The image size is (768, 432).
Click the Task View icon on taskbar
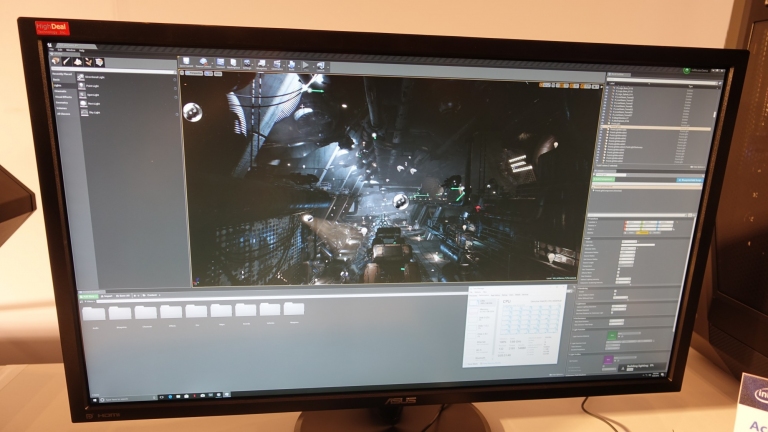[162, 397]
